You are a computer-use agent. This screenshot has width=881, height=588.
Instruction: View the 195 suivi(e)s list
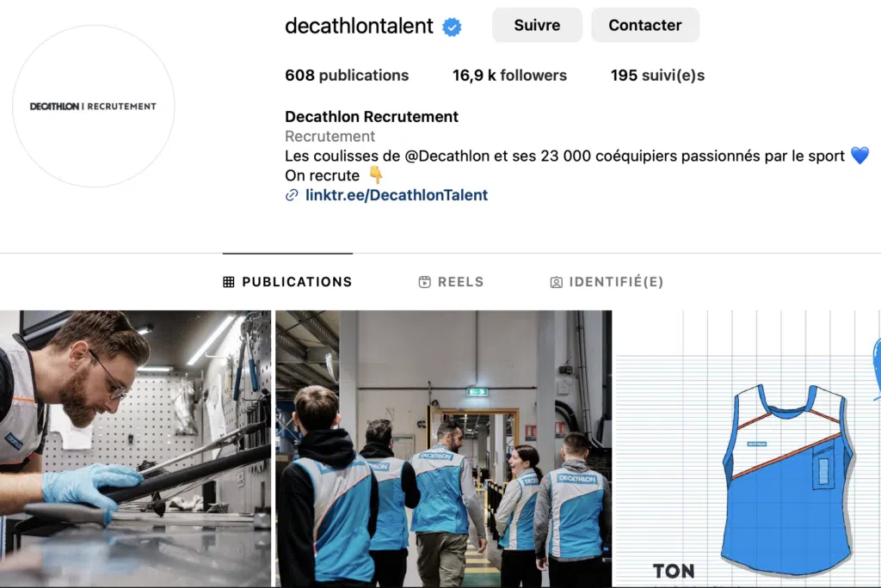(657, 76)
